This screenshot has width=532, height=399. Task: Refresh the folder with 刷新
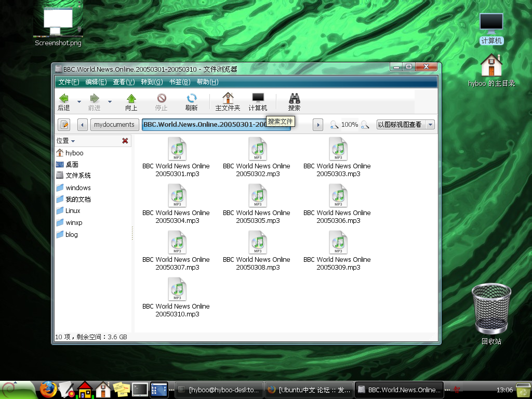click(191, 102)
